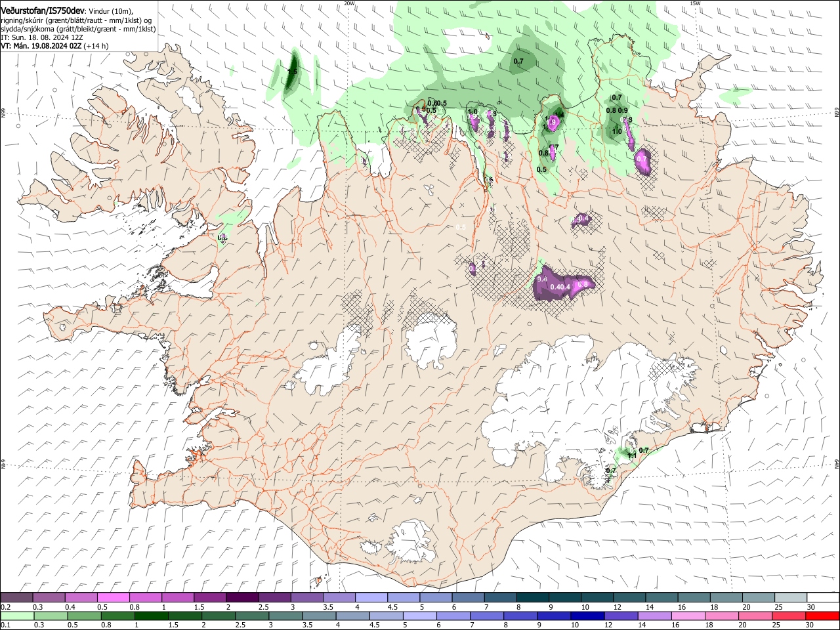The width and height of the screenshot is (840, 630).
Task: Click the crimson 25–30 rain legend swatch
Action: (789, 616)
